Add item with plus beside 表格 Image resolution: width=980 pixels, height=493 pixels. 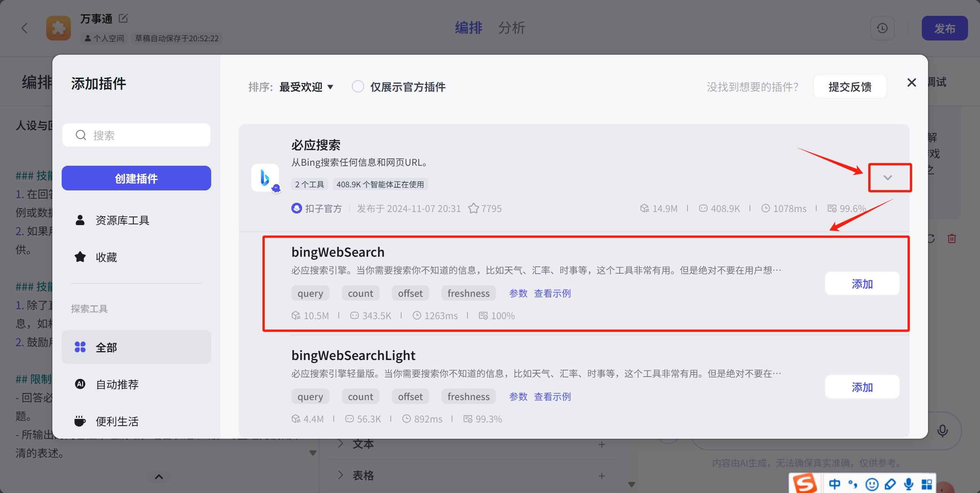602,476
